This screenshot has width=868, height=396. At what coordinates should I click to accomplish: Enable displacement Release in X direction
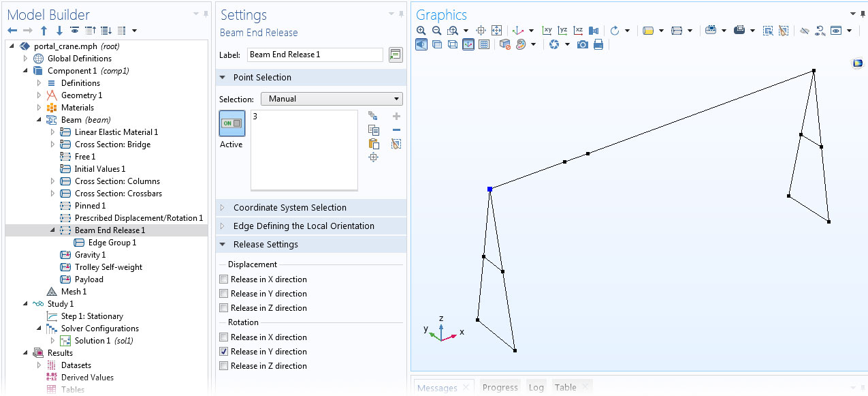click(x=224, y=279)
